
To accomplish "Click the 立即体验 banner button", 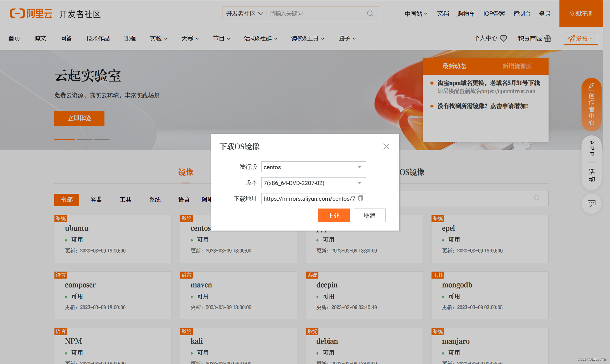I will (79, 118).
